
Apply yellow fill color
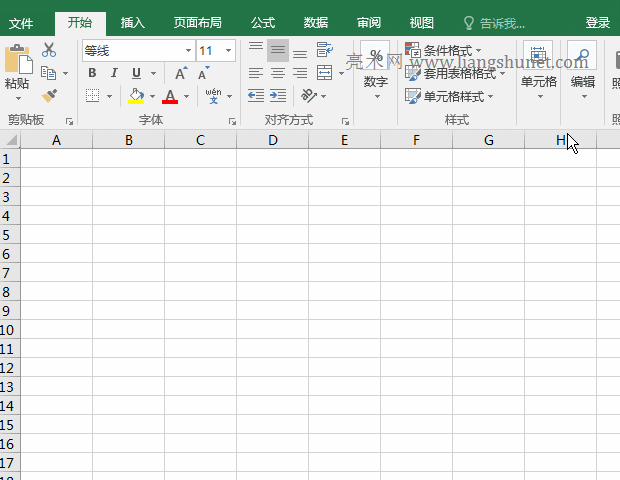[x=136, y=96]
